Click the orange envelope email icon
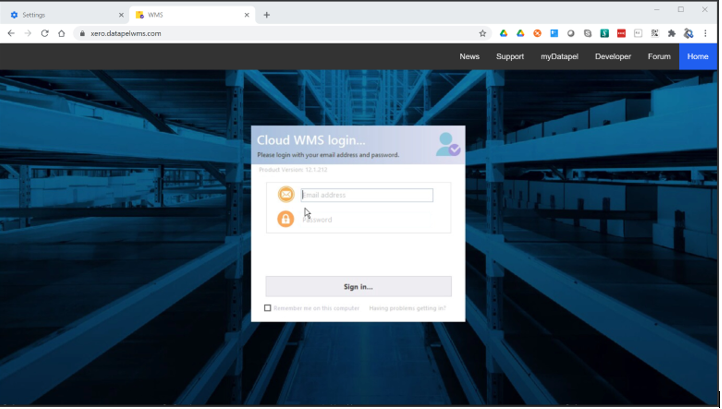The height and width of the screenshot is (409, 722). click(x=285, y=194)
